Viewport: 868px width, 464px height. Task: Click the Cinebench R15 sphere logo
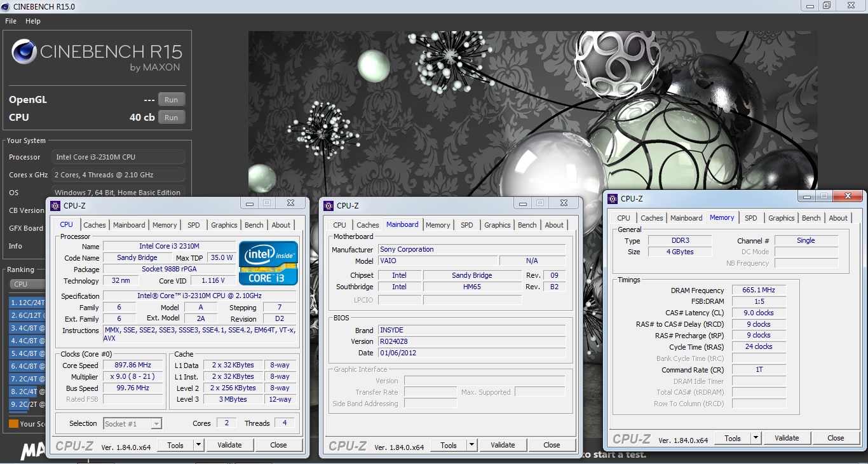24,52
